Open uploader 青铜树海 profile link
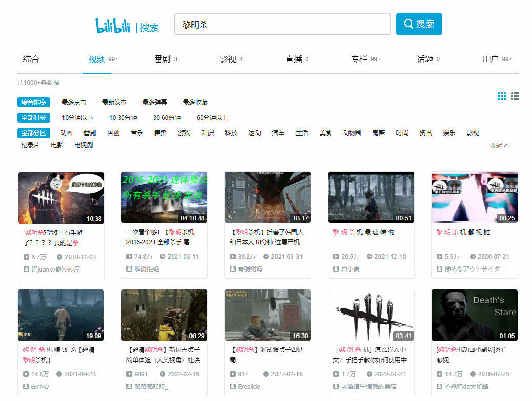 tap(250, 269)
